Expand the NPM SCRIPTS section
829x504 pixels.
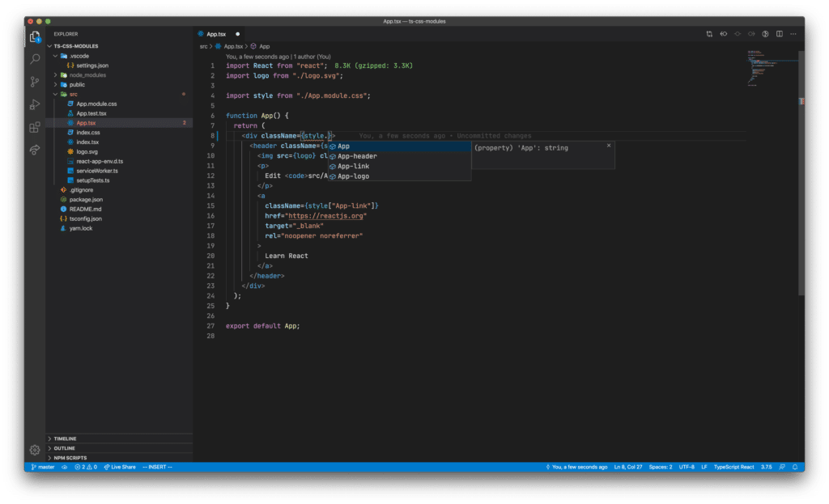pos(67,457)
